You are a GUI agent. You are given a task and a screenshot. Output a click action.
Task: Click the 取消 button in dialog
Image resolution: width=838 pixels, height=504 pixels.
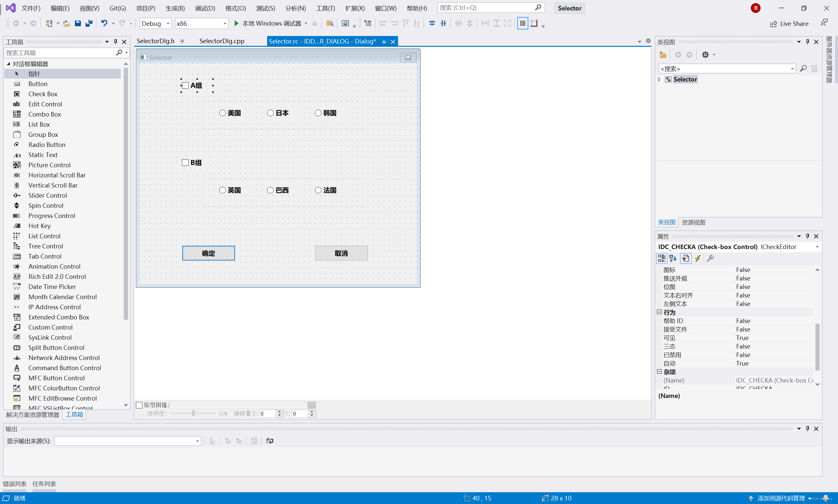(341, 253)
